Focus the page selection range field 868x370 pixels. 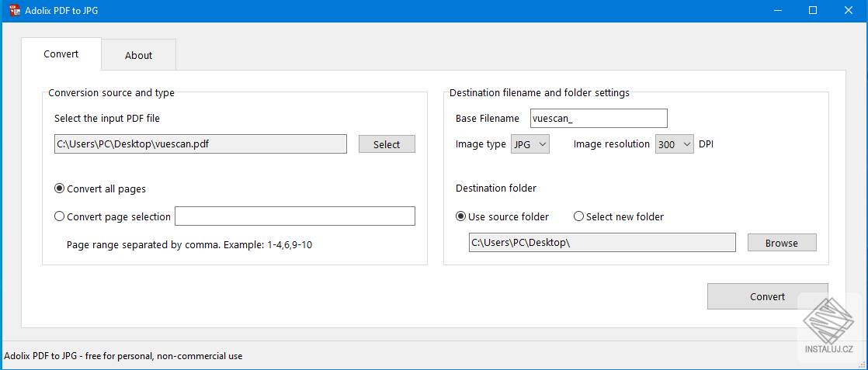(x=295, y=216)
